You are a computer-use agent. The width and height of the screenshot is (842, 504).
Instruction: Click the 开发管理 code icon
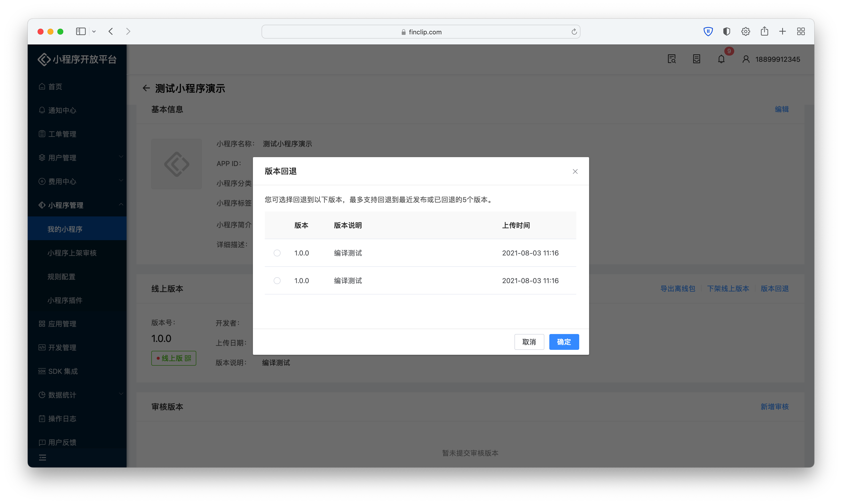[42, 347]
